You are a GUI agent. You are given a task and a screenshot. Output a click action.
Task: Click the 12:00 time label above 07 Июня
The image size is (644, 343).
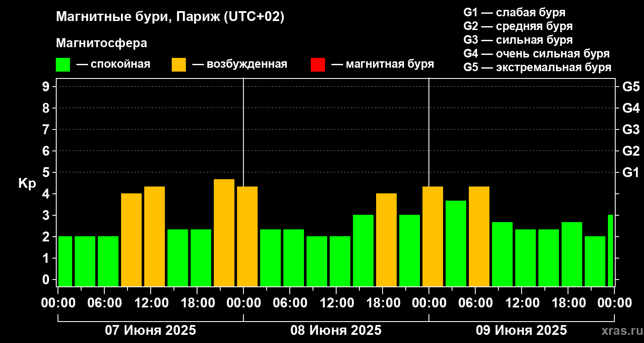pyautogui.click(x=151, y=303)
